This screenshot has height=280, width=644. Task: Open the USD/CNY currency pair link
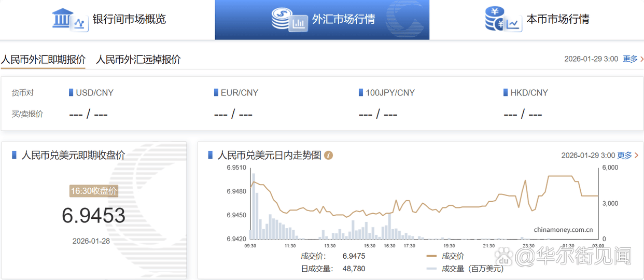[94, 93]
